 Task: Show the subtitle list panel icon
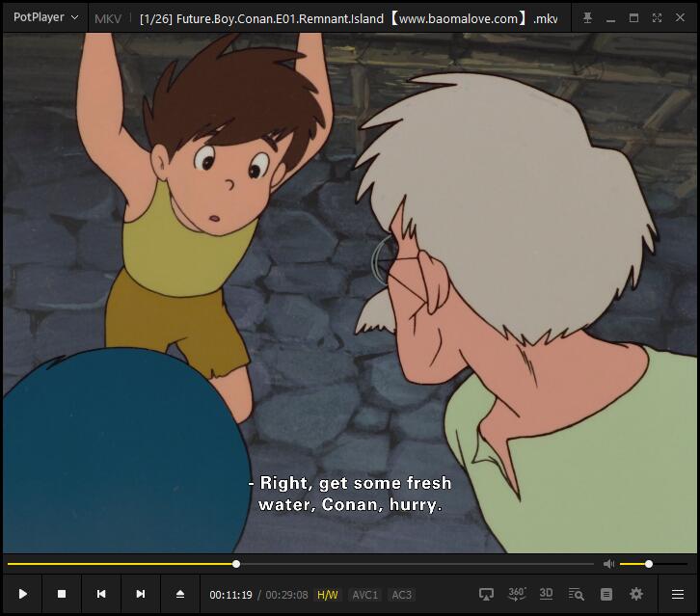606,594
